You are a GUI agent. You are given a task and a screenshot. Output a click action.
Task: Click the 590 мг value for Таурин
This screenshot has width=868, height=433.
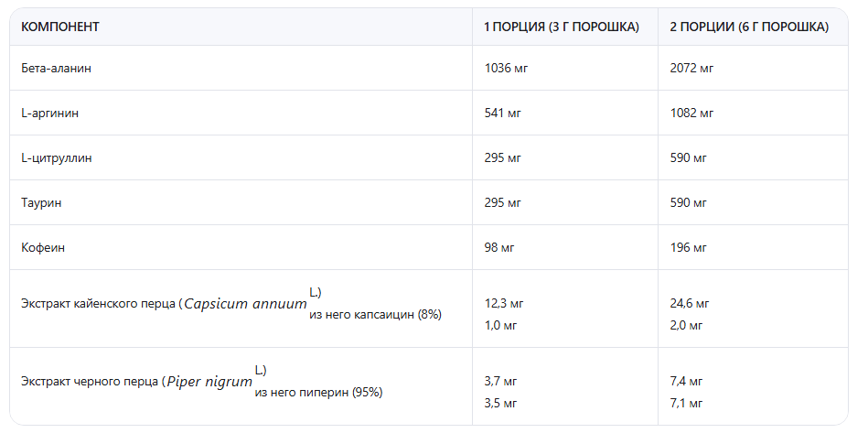[x=689, y=202]
